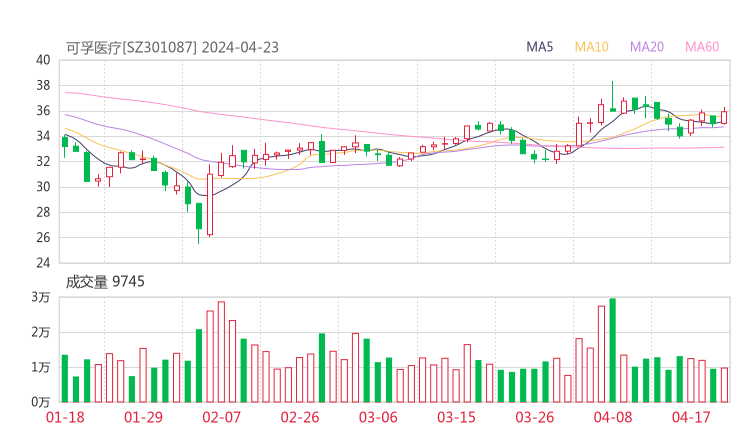
Task: Click the 成交量 9745 volume label
Action: [105, 282]
